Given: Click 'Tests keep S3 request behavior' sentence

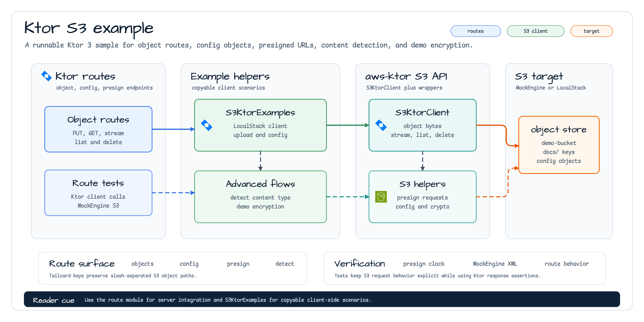Looking at the screenshot, I should click(x=437, y=275).
